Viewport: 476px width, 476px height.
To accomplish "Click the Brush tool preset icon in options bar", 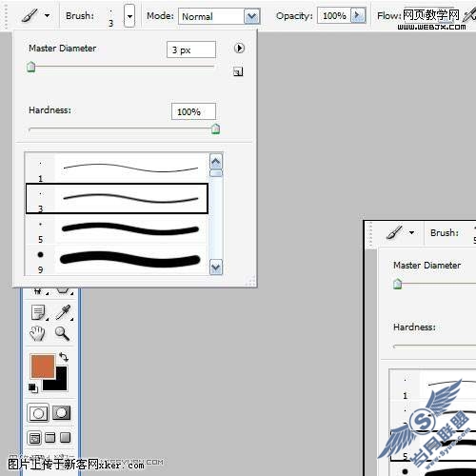I will (30, 15).
